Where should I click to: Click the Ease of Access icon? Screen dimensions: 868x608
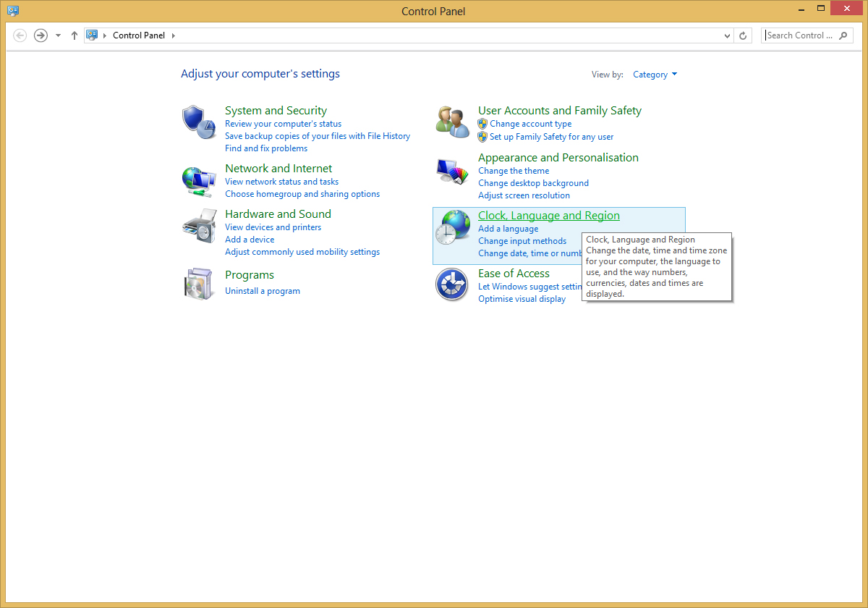pyautogui.click(x=452, y=284)
